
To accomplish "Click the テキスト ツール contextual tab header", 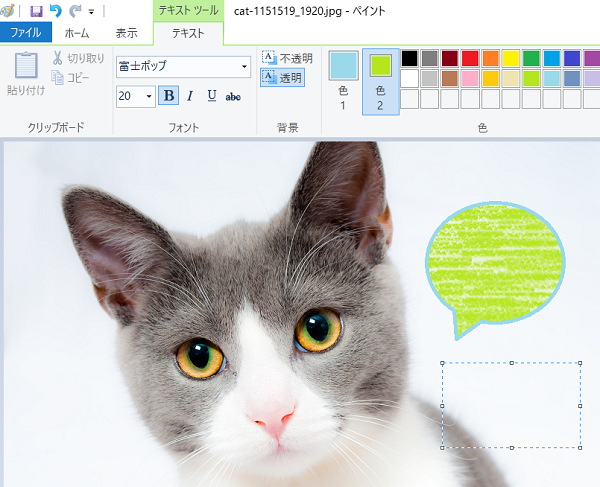I will click(x=188, y=10).
